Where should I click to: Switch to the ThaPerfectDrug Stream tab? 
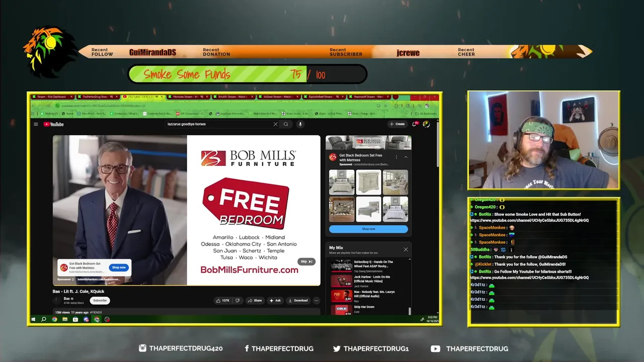98,97
